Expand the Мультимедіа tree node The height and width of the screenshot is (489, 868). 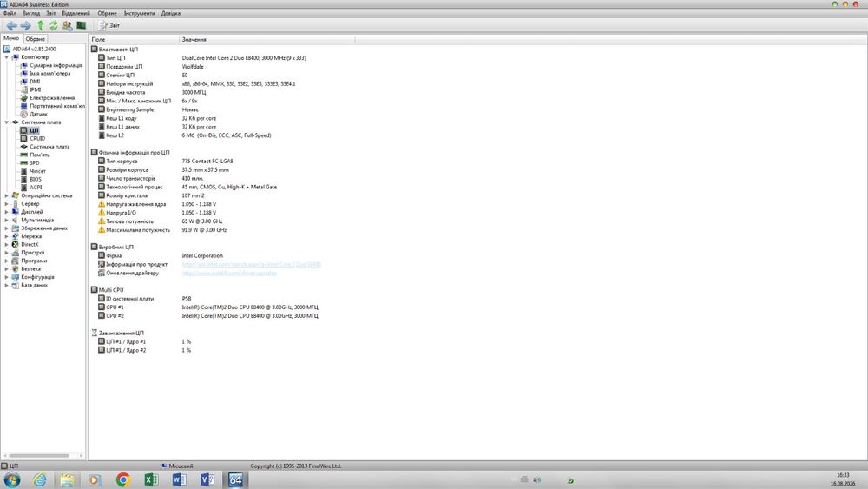click(x=7, y=220)
